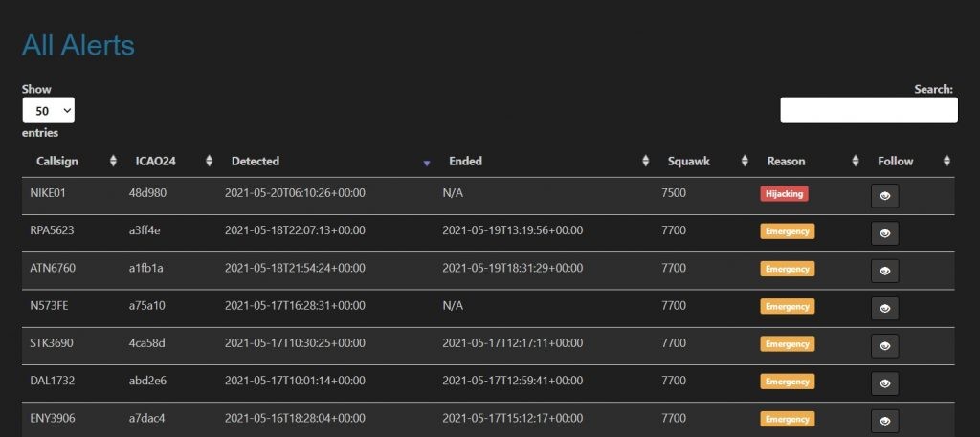The height and width of the screenshot is (437, 980).
Task: Click the Emergency badge for STK3690
Action: pos(788,344)
